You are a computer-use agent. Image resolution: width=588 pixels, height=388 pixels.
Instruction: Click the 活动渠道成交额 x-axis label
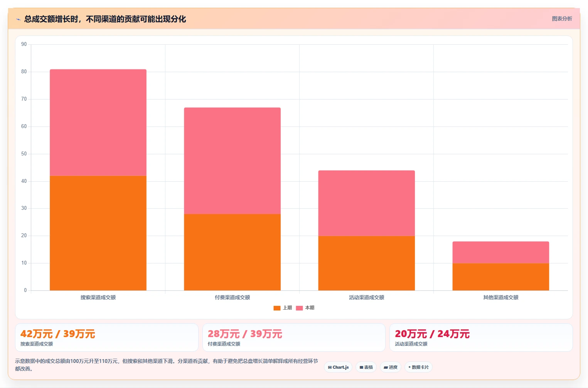pos(366,297)
